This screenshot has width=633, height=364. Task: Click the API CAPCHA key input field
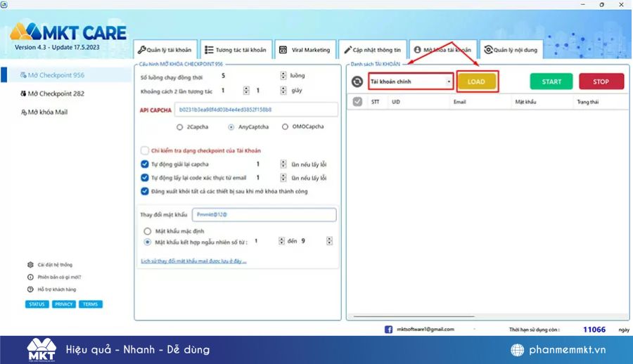pyautogui.click(x=256, y=110)
